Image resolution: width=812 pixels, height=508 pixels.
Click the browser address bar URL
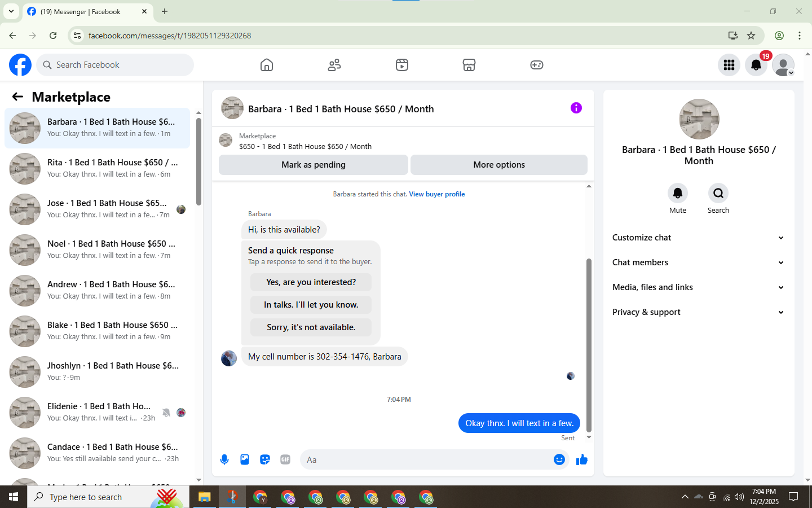[170, 36]
